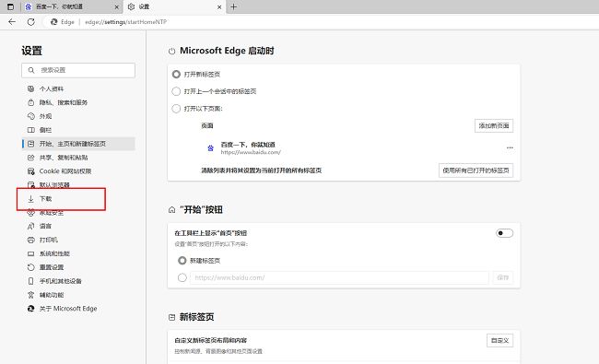Viewport: 599px width, 364px height.
Task: Click the 重置设置 reset icon
Action: tap(31, 267)
